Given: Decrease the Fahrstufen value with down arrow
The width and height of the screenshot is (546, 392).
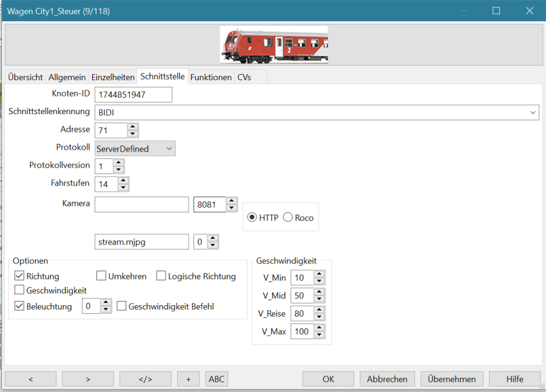Looking at the screenshot, I should (123, 188).
